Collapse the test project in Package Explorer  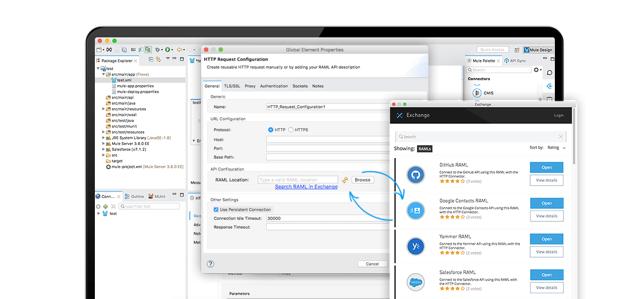[x=98, y=68]
